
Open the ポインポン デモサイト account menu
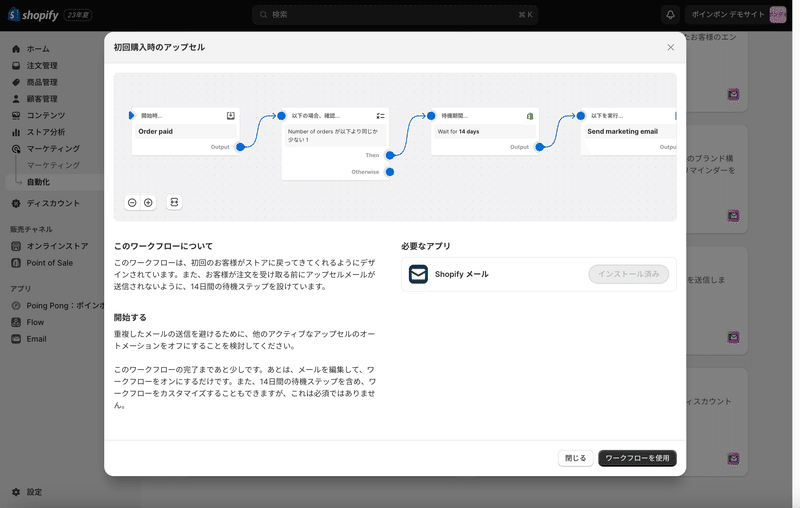[x=738, y=15]
